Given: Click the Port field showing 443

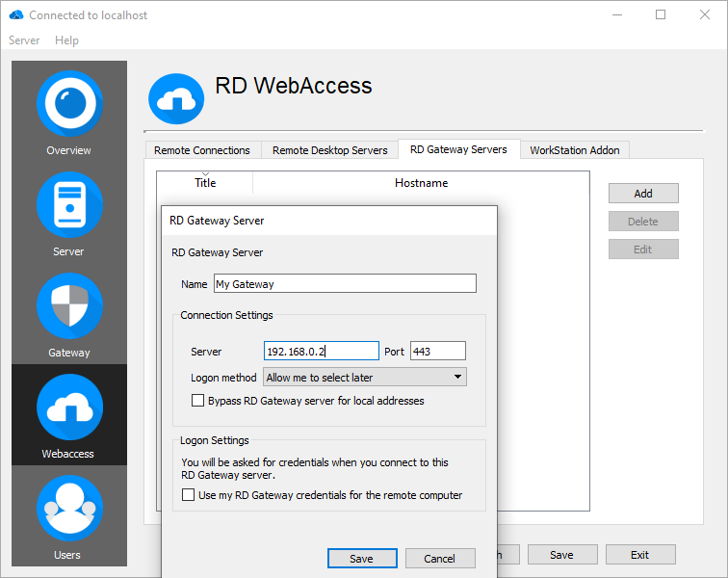Looking at the screenshot, I should (x=438, y=351).
